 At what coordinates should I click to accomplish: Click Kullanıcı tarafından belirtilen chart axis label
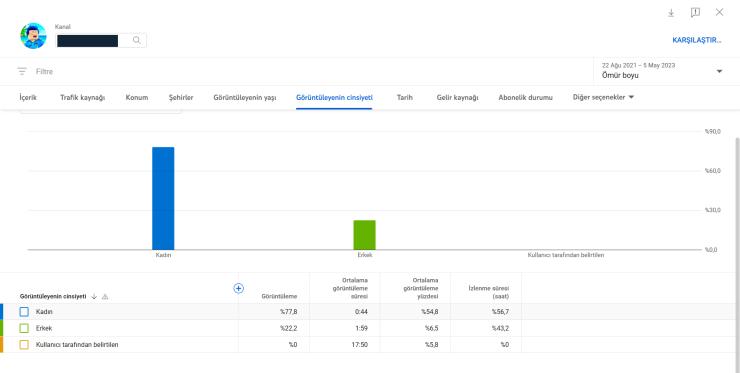coord(565,255)
